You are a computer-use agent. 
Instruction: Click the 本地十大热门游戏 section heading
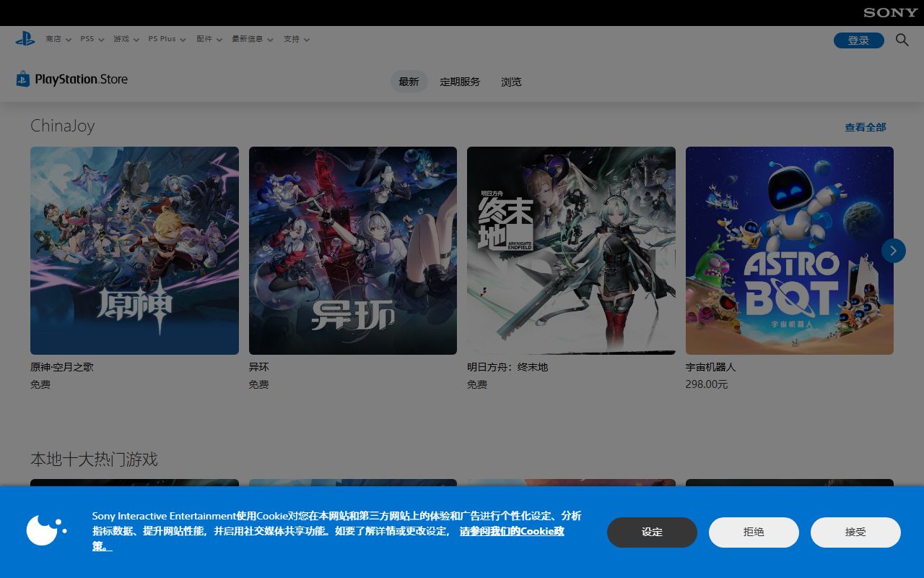click(94, 460)
